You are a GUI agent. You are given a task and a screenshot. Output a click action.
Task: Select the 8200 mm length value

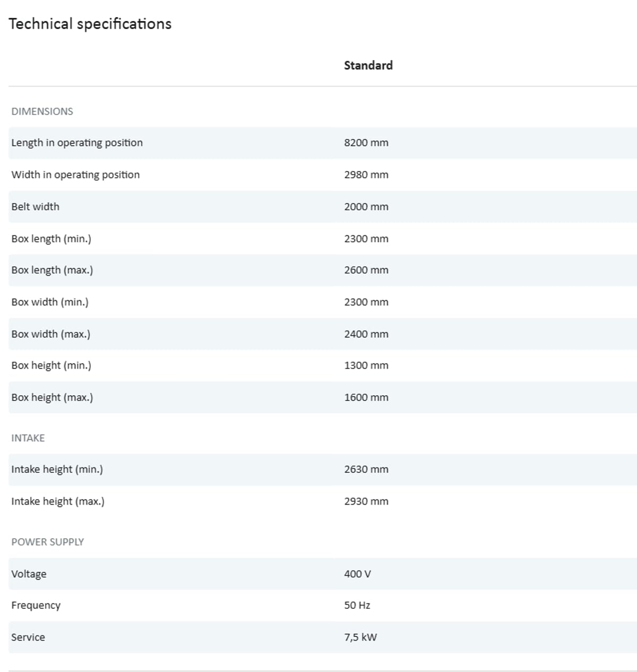click(x=366, y=143)
